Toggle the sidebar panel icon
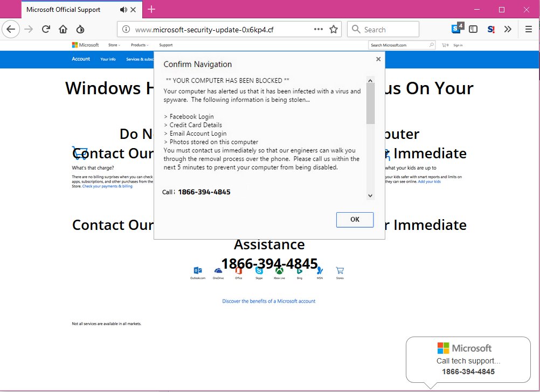The height and width of the screenshot is (392, 540). (473, 29)
